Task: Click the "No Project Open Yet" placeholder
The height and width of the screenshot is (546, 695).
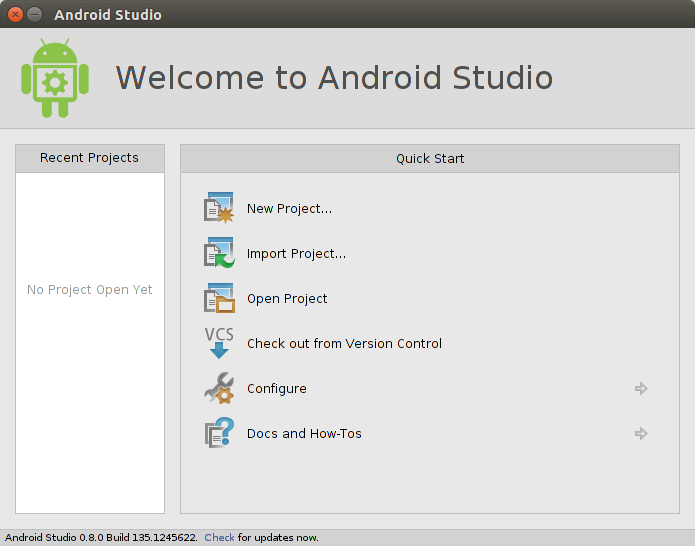Action: [x=90, y=290]
